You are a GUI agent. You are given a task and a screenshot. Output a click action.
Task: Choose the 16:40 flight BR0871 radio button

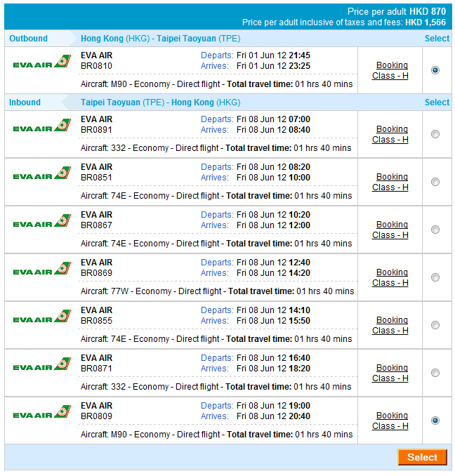[x=435, y=373]
